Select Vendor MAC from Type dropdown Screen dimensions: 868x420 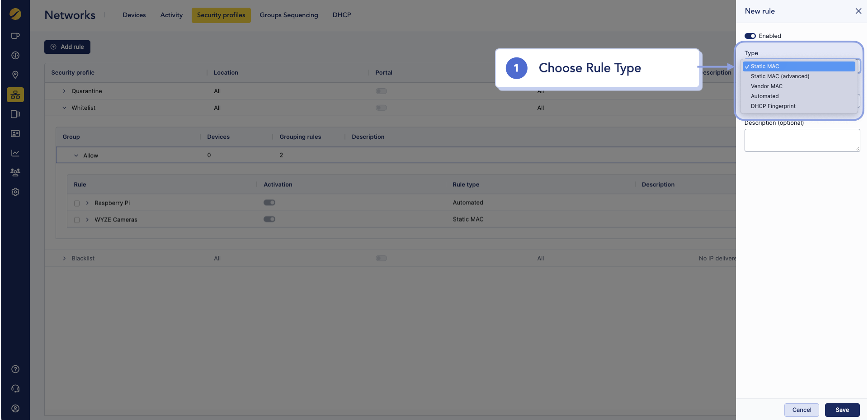(x=766, y=86)
